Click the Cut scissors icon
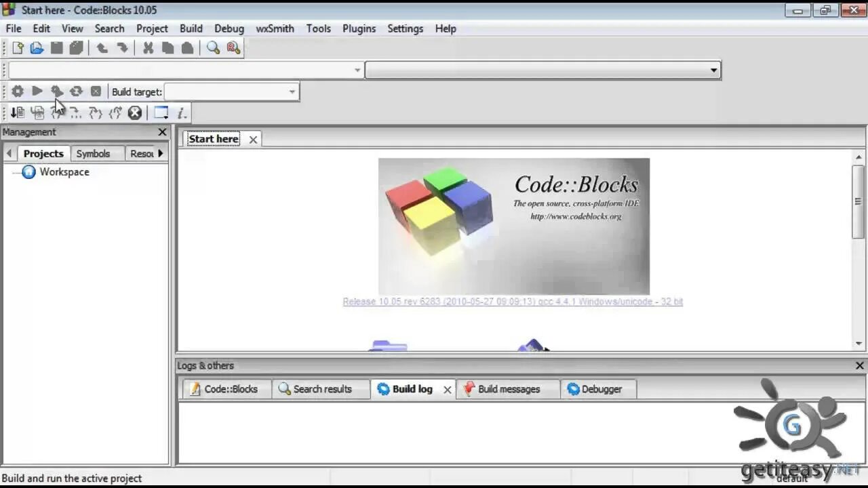The image size is (868, 488). 148,47
